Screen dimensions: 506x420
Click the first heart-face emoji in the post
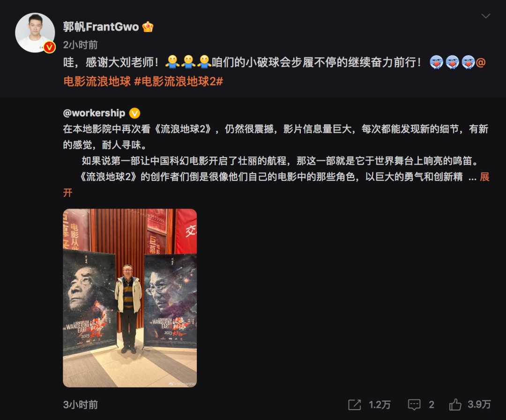(x=436, y=62)
